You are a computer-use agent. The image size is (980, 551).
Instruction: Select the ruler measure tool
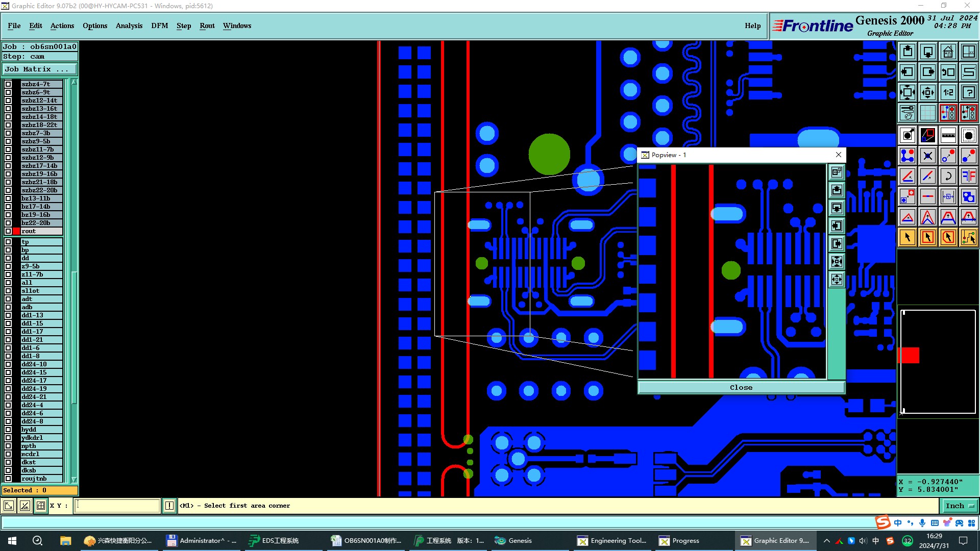click(948, 135)
